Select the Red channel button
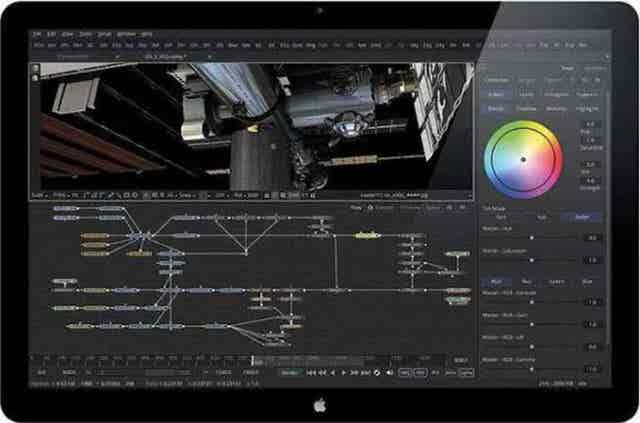Image resolution: width=640 pixels, height=423 pixels. (x=525, y=282)
